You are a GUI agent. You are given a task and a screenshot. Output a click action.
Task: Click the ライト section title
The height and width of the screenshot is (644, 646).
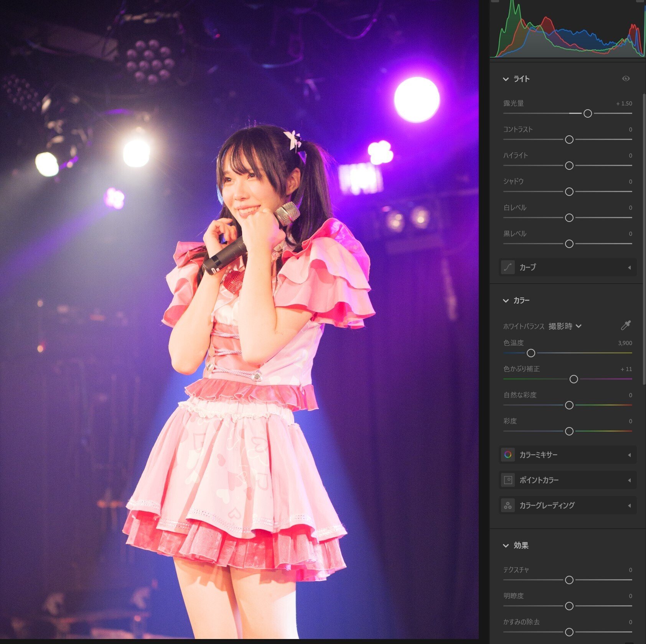pyautogui.click(x=521, y=79)
